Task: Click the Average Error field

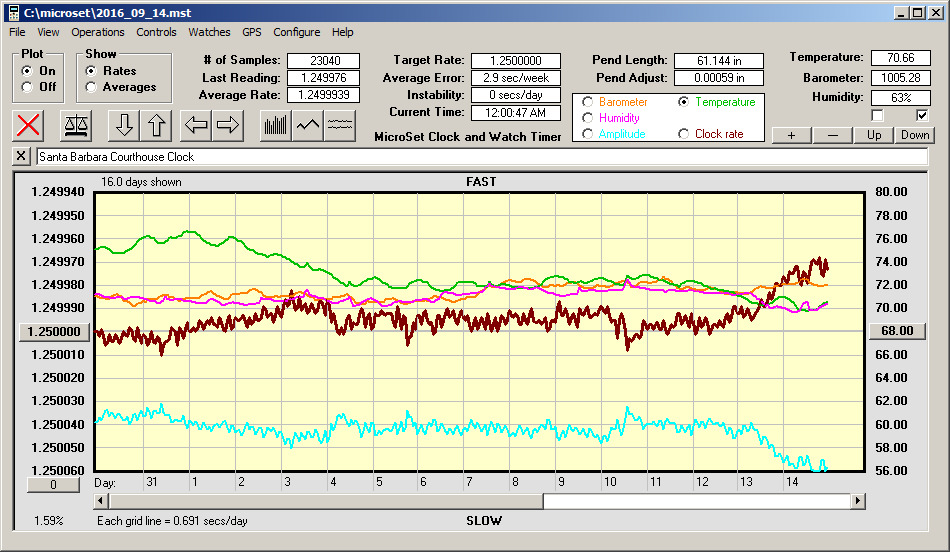Action: pos(516,78)
